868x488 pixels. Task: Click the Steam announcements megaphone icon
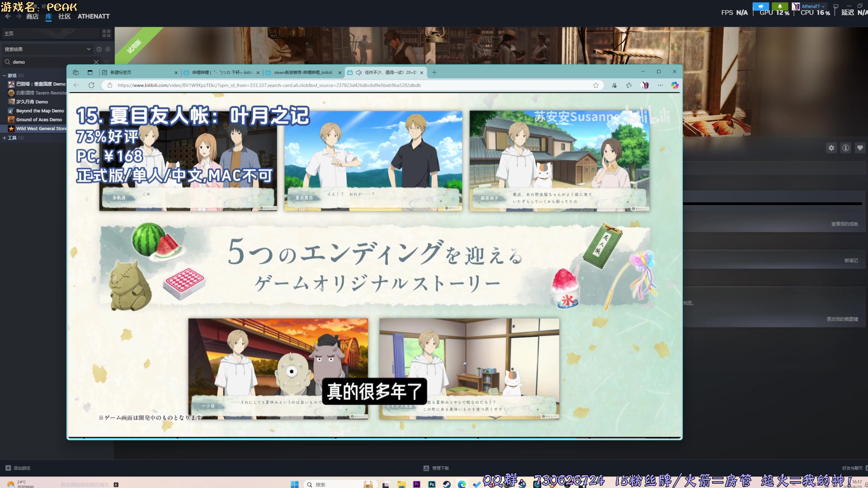coord(761,6)
